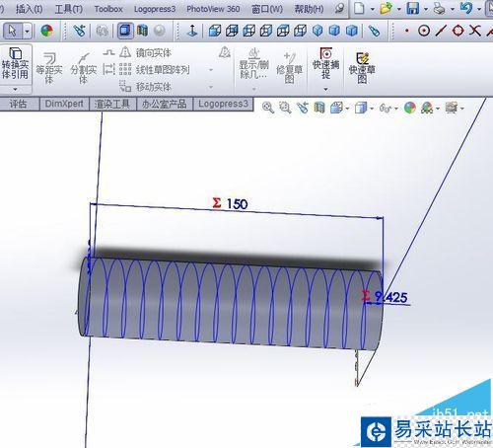Save using the floppy disk icon

(413, 8)
